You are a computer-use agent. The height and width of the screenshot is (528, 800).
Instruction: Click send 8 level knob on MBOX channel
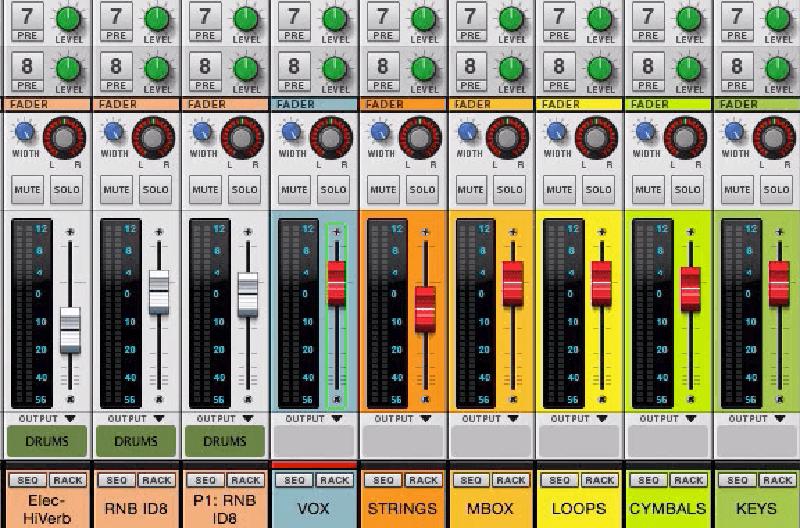click(x=510, y=69)
